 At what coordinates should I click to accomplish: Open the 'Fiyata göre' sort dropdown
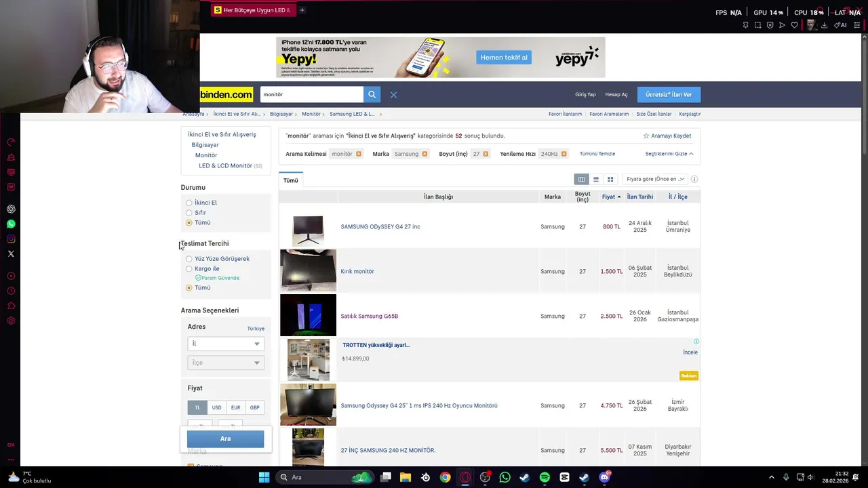[655, 179]
